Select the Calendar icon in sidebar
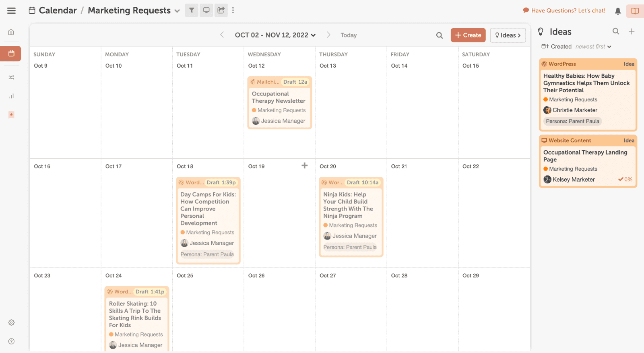Image resolution: width=644 pixels, height=353 pixels. click(x=11, y=54)
